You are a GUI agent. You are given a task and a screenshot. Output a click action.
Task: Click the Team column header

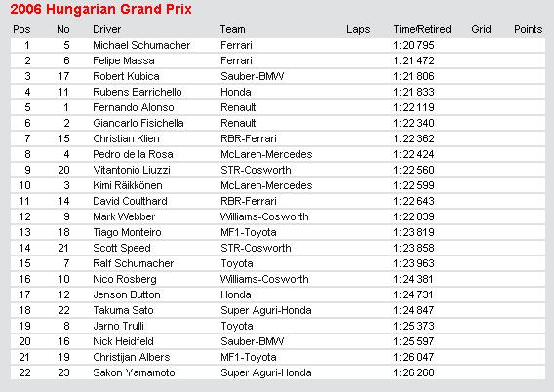point(232,29)
